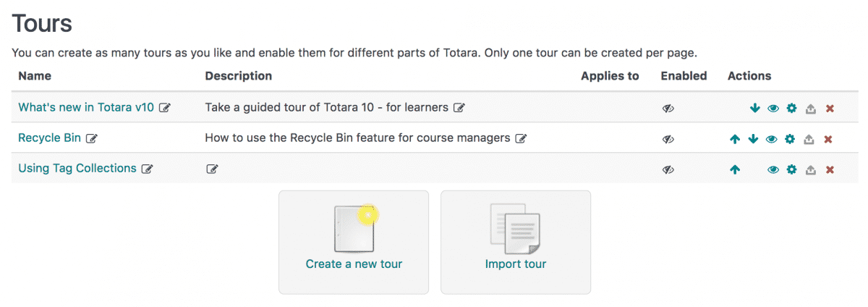The width and height of the screenshot is (868, 307).
Task: Export the What's new in Totara v10 tour
Action: click(811, 109)
